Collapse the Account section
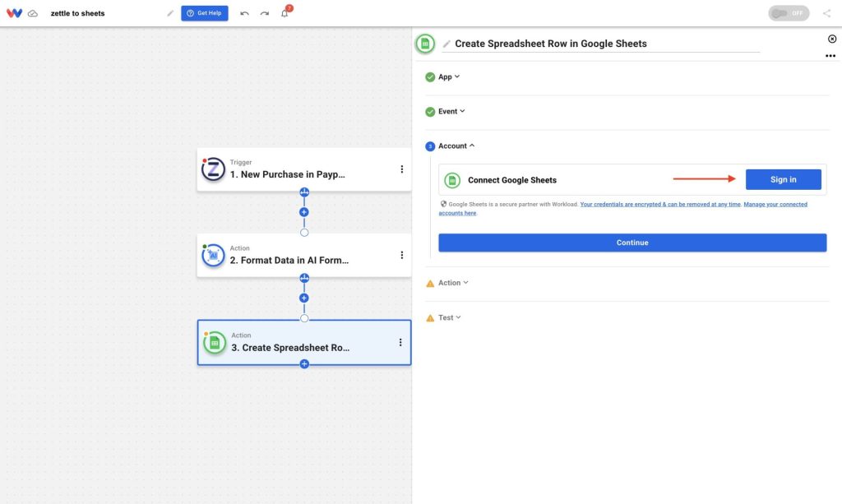This screenshot has height=504, width=842. pyautogui.click(x=456, y=146)
